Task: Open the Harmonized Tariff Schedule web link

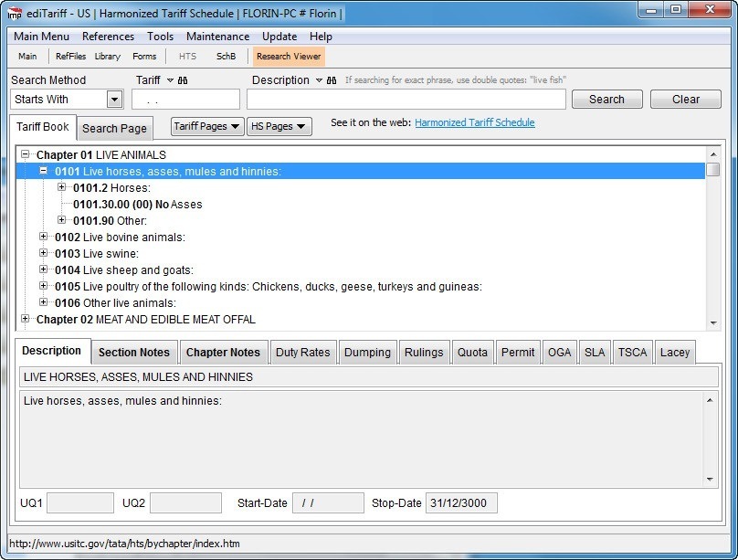Action: click(x=474, y=122)
